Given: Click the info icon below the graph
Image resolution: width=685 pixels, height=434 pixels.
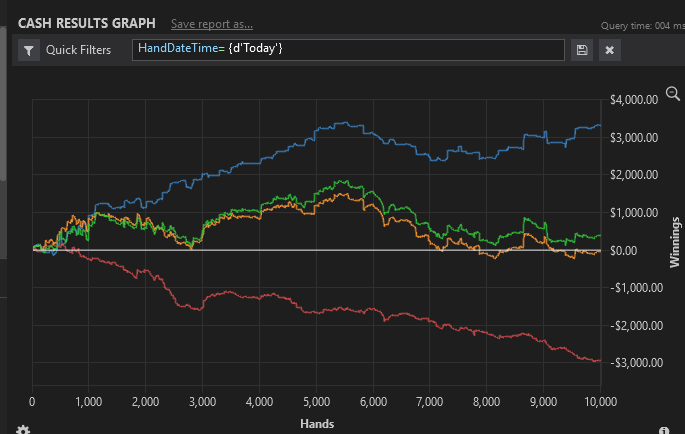Looking at the screenshot, I should tap(664, 431).
